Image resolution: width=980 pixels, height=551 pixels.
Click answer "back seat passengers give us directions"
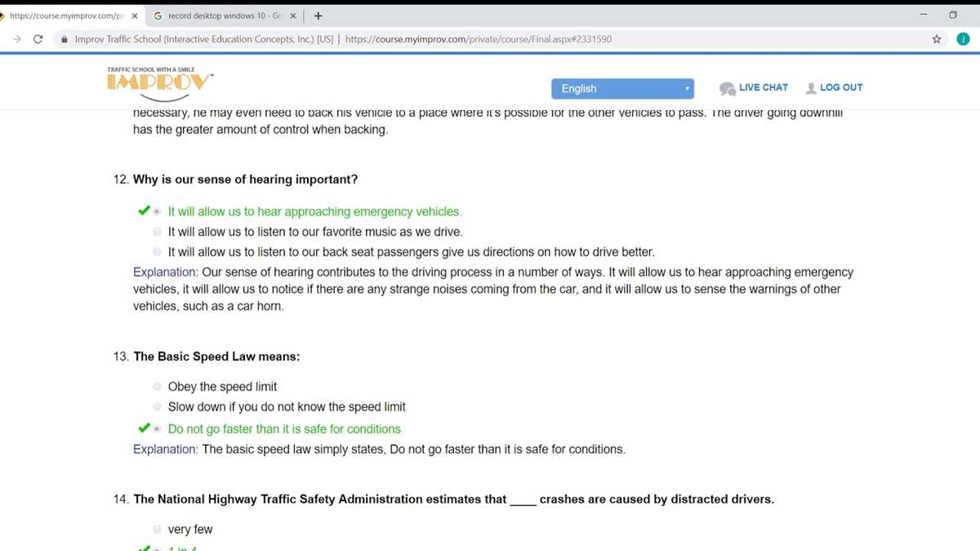[411, 251]
